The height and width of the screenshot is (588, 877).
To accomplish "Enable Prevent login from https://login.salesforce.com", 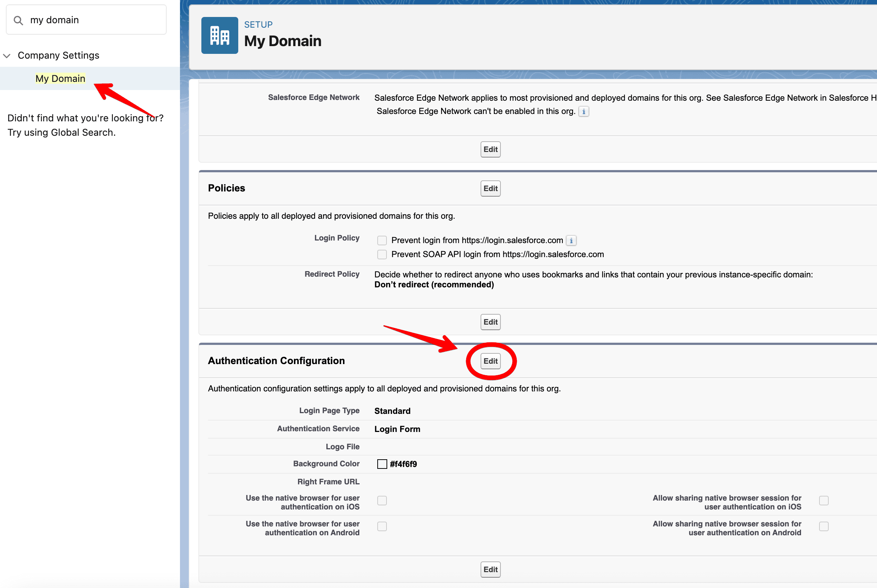I will [382, 240].
